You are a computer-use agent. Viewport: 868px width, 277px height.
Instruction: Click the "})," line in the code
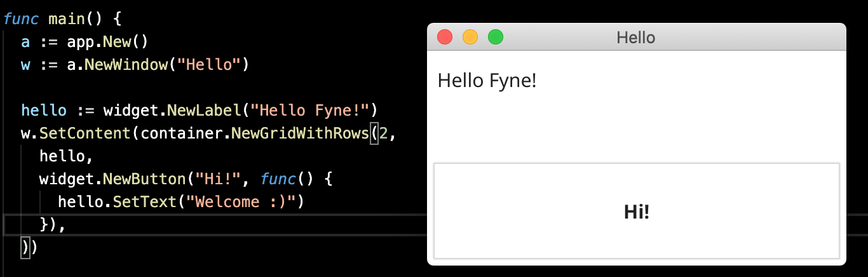coord(53,225)
